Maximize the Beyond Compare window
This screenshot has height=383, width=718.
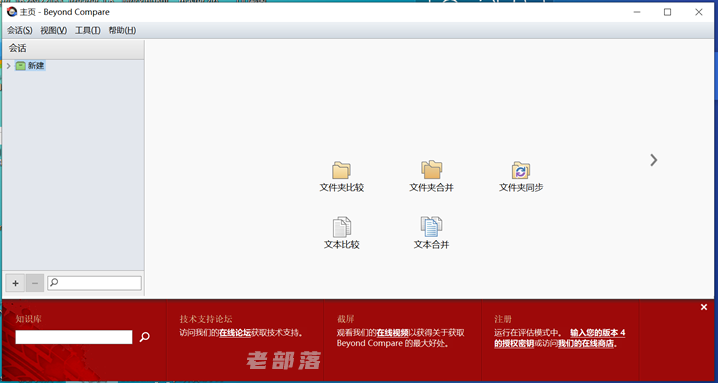668,12
